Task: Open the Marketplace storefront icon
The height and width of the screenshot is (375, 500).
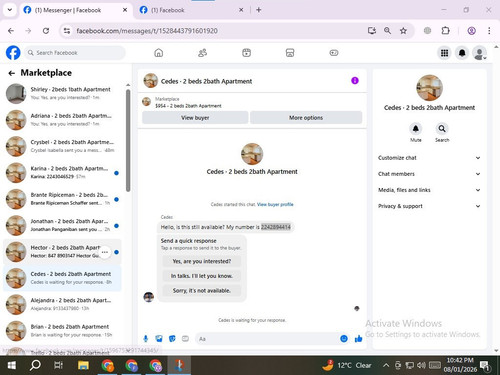Action: pos(290,53)
